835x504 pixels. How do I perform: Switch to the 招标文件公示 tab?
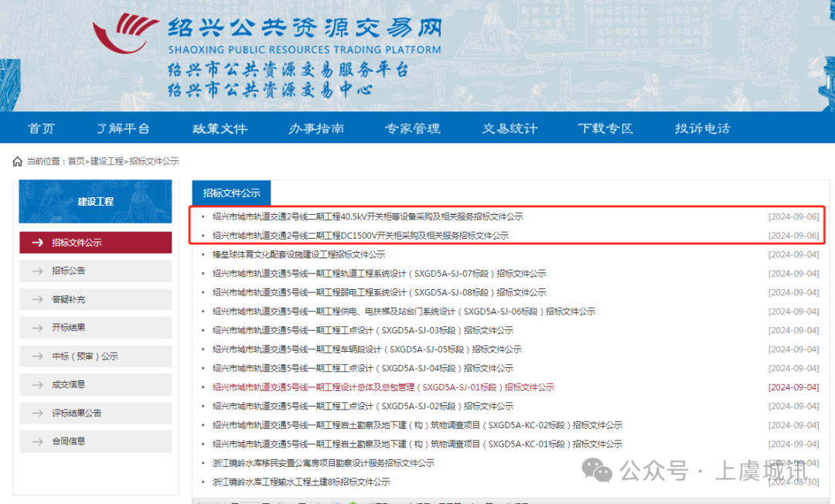(231, 192)
